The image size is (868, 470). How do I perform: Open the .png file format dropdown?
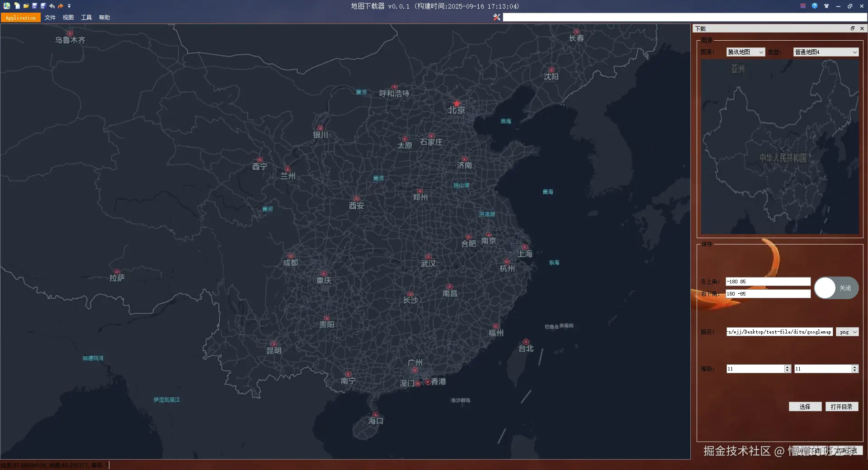coord(846,332)
